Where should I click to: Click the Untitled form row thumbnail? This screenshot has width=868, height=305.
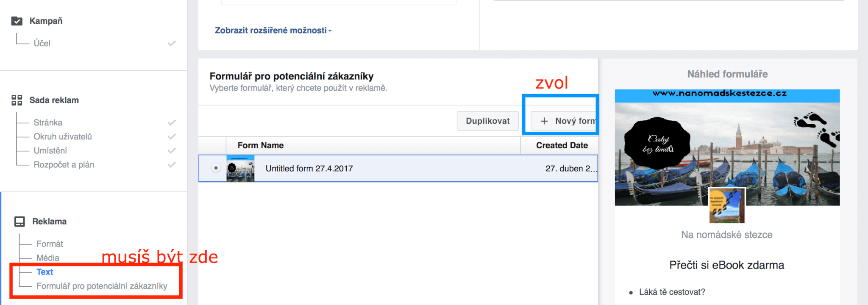[x=240, y=169]
